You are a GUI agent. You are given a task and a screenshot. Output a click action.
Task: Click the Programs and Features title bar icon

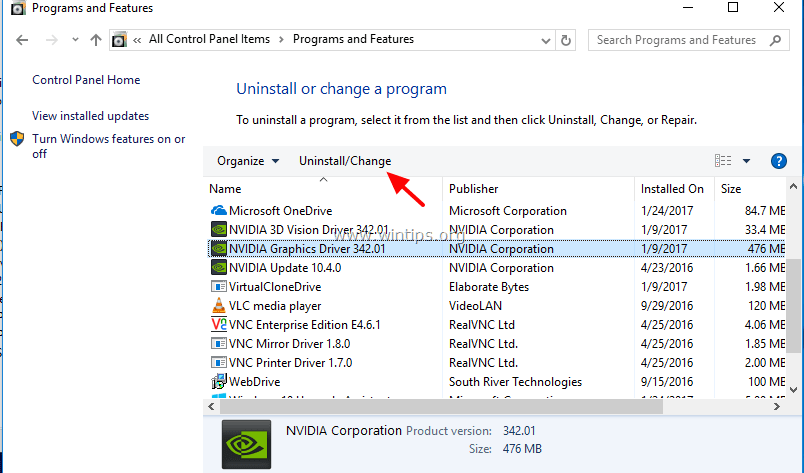(x=17, y=8)
